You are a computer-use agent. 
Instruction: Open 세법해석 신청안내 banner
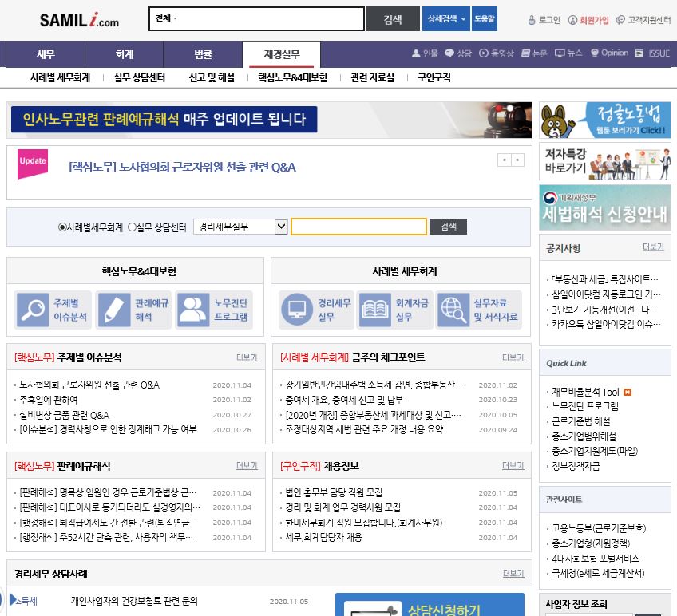point(605,207)
